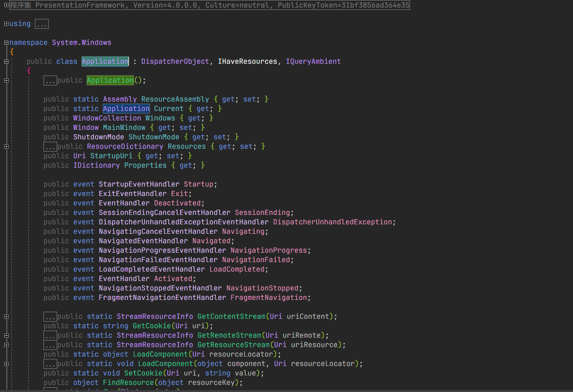This screenshot has width=573, height=392.
Task: Click the Deactivated event name
Action: (x=177, y=203)
